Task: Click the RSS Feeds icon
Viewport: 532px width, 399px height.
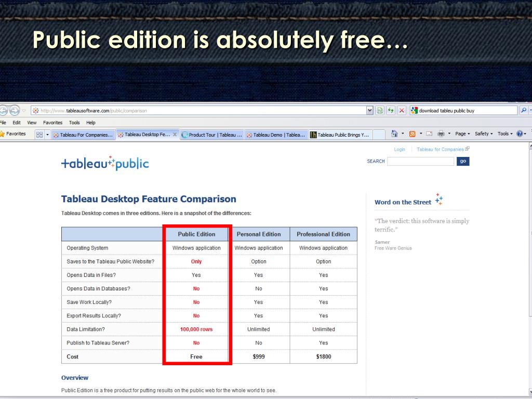Action: click(x=412, y=134)
